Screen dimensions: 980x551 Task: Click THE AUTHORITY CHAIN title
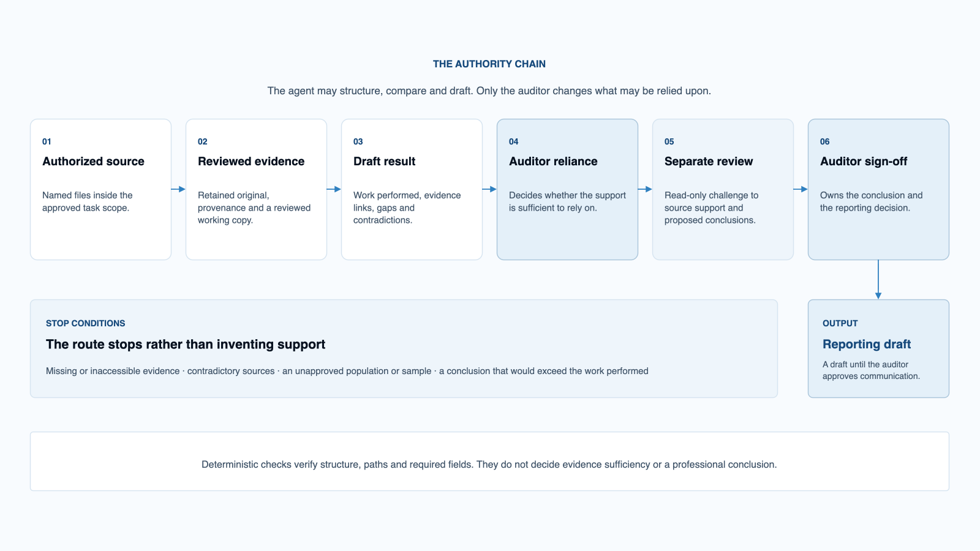pos(489,64)
